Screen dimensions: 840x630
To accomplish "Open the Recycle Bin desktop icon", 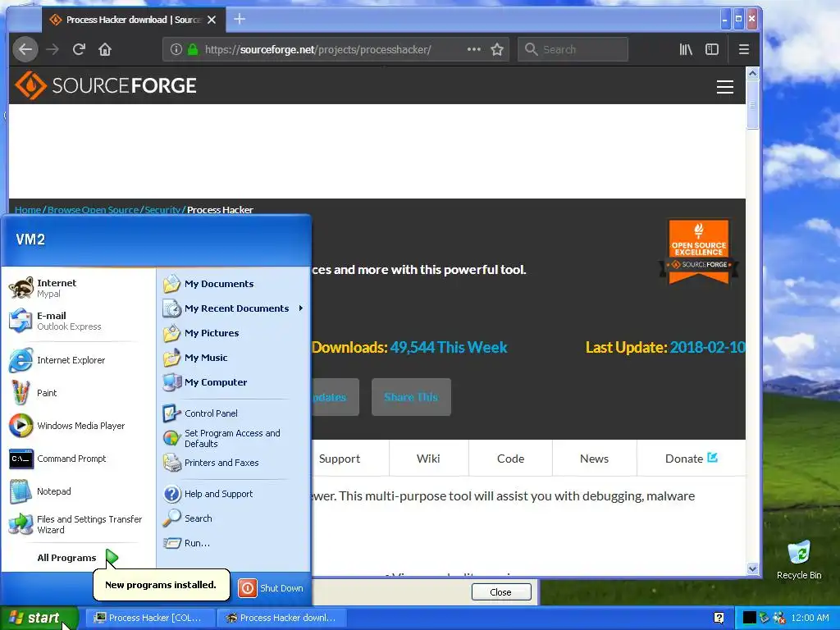I will 799,560.
